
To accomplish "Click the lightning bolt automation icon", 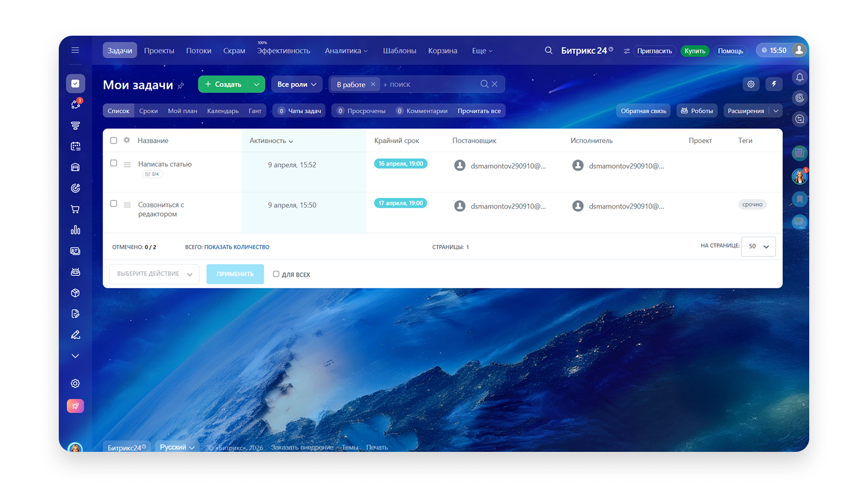I will point(774,84).
